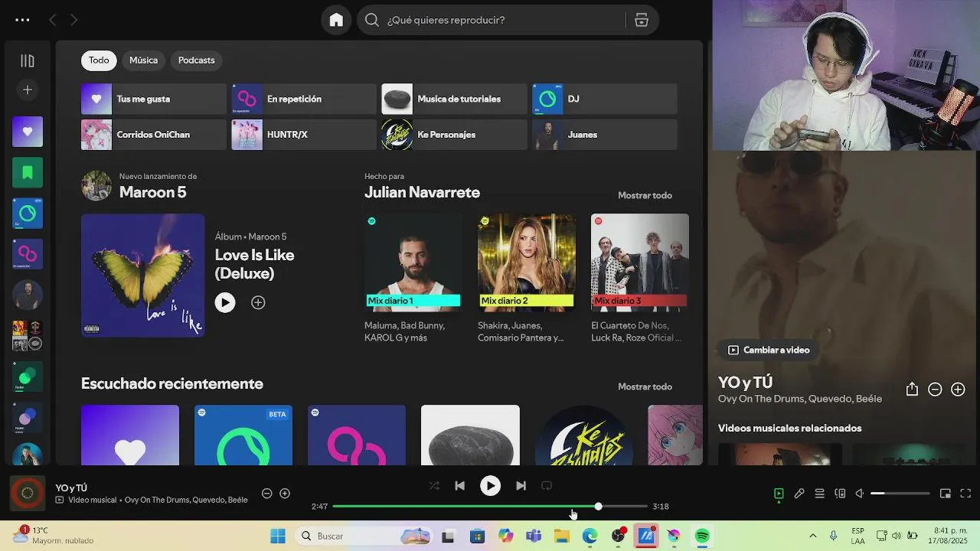This screenshot has width=980, height=551.
Task: Open Love Is Like album cover
Action: click(142, 275)
